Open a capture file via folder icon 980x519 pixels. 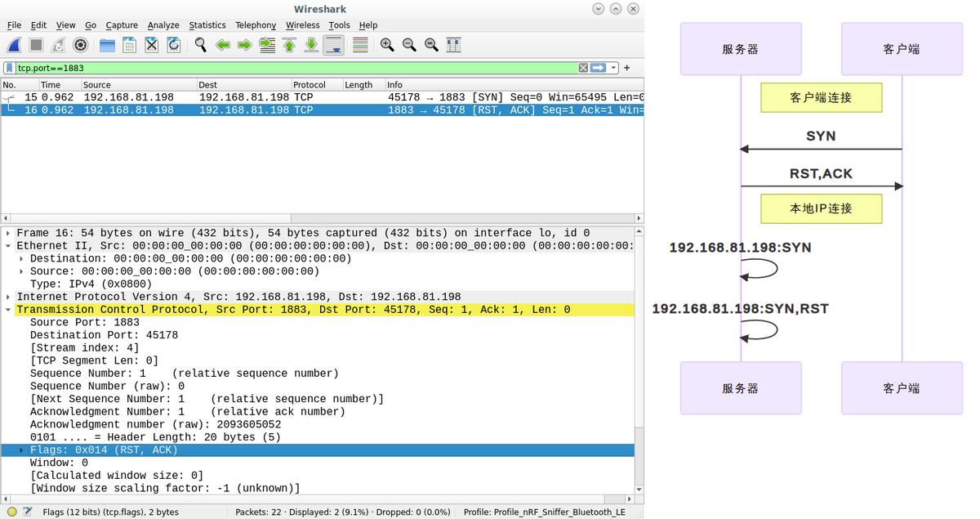click(107, 45)
